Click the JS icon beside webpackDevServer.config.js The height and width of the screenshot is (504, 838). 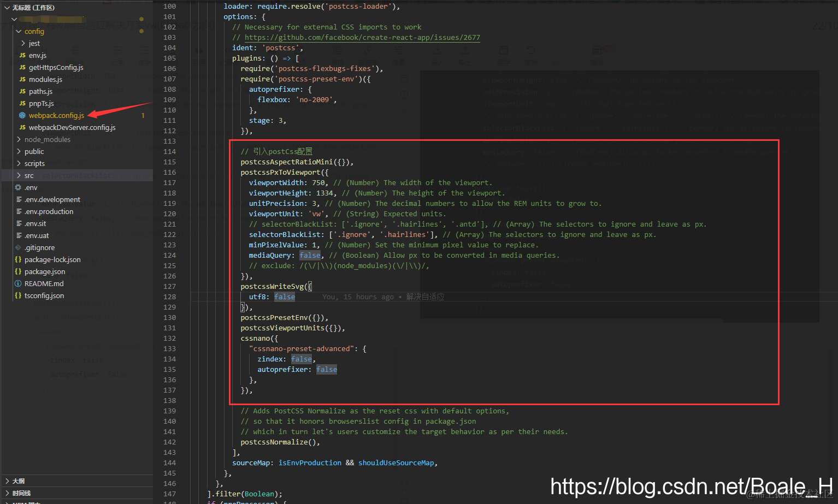pyautogui.click(x=22, y=127)
